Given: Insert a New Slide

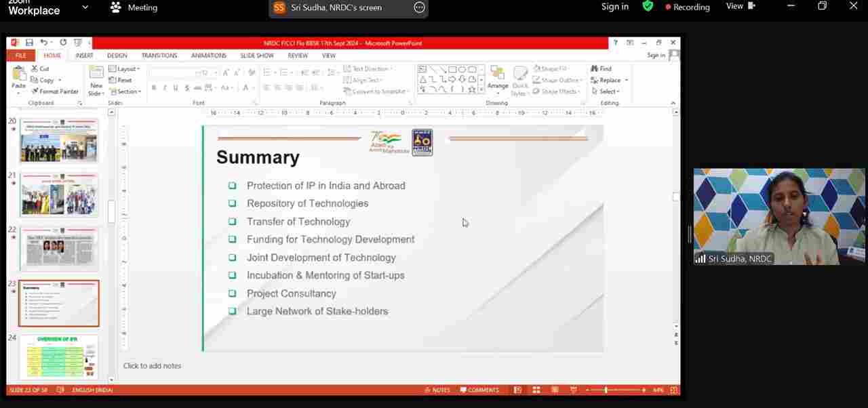Looking at the screenshot, I should pyautogui.click(x=96, y=80).
